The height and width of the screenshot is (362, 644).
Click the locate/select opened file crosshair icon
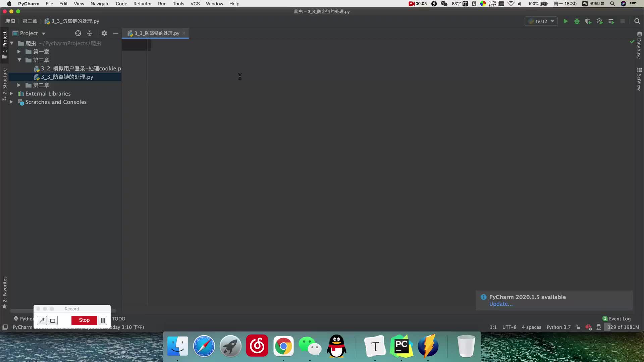click(x=78, y=33)
